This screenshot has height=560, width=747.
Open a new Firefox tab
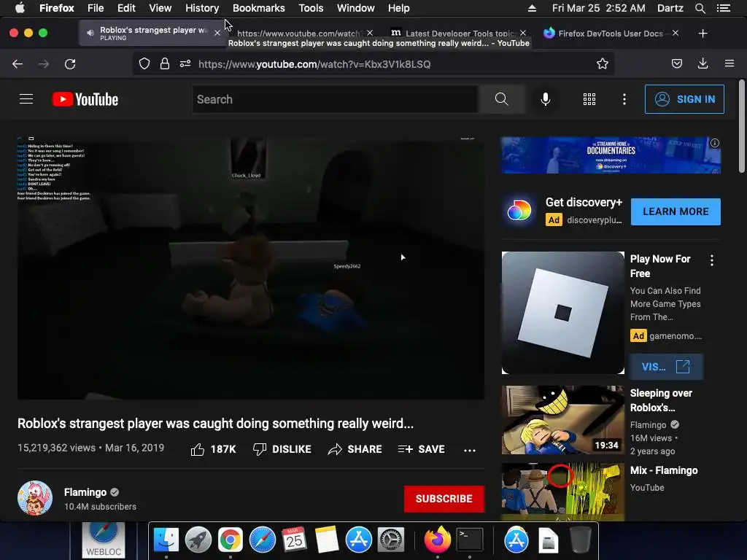pyautogui.click(x=703, y=34)
